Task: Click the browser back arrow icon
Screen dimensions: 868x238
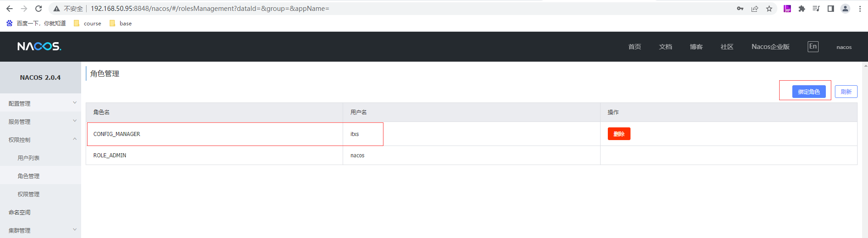Action: point(10,9)
